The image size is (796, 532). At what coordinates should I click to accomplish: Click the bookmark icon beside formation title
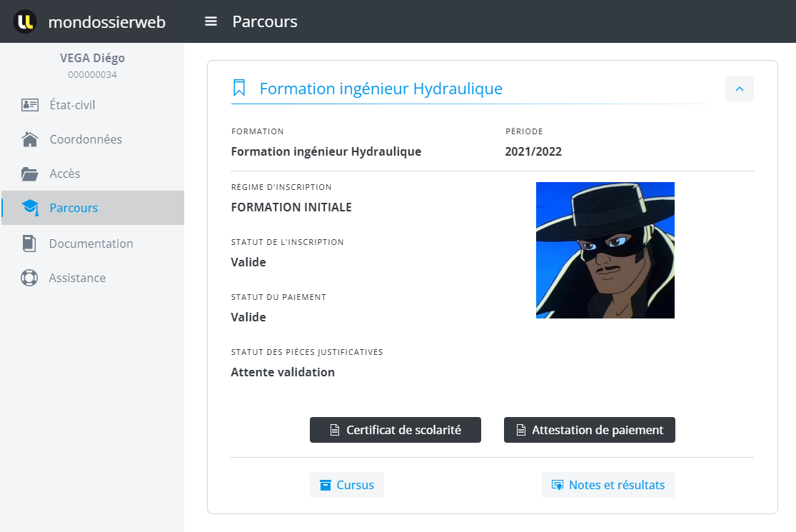[x=239, y=89]
